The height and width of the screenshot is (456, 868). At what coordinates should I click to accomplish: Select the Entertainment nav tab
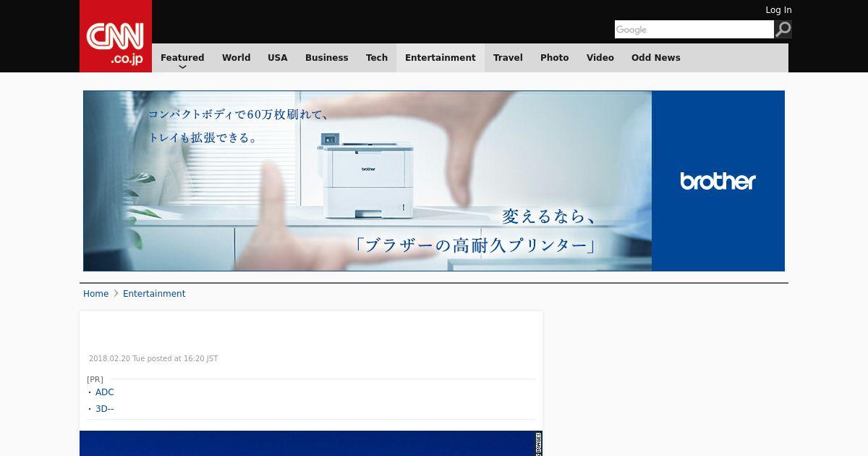tap(441, 58)
